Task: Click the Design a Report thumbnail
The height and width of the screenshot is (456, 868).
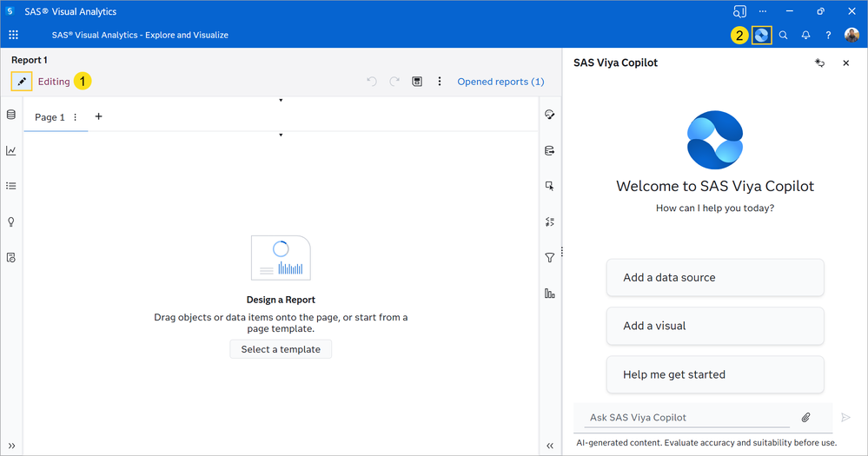Action: (x=281, y=258)
